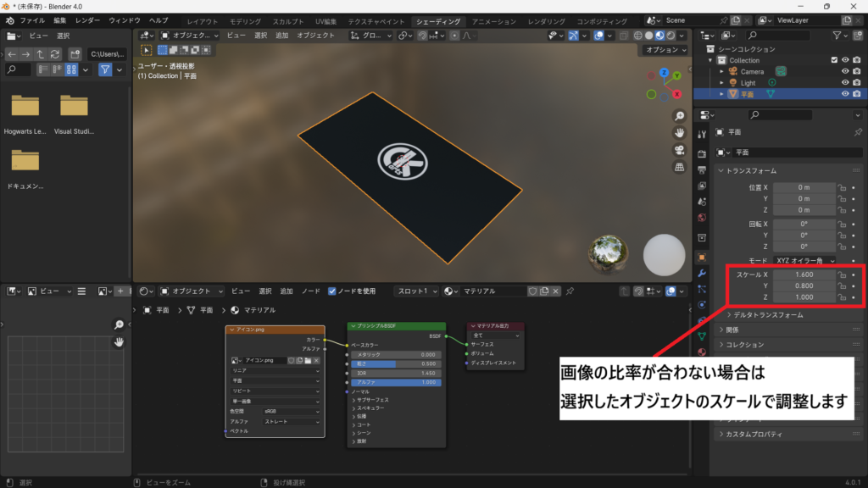The image size is (868, 488).
Task: Open the スロット1 material slot dropdown
Action: pos(417,291)
